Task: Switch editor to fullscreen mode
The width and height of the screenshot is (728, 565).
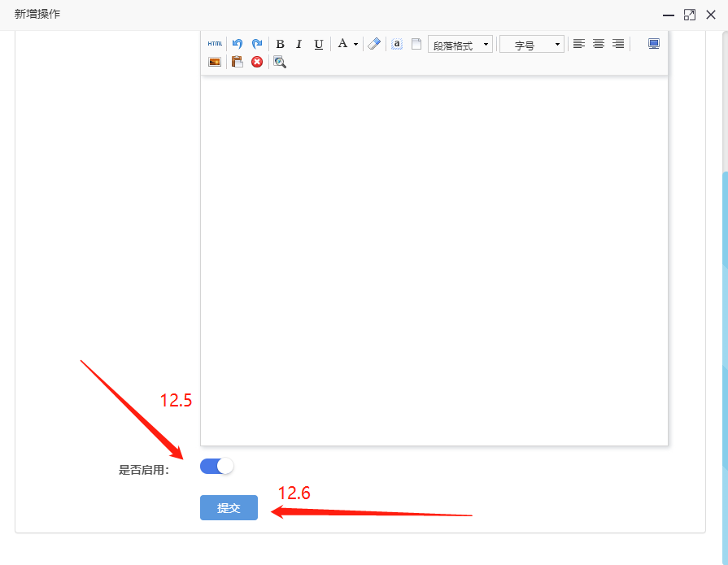Action: click(653, 44)
